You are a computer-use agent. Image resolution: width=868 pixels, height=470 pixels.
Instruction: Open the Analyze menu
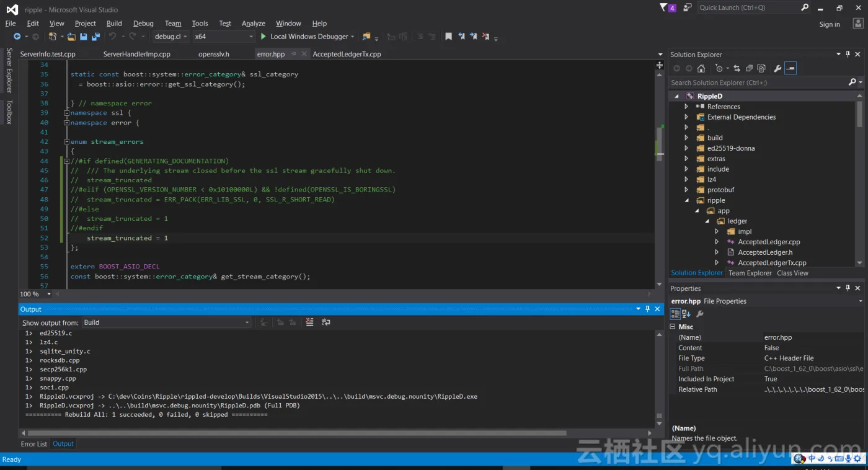point(253,24)
